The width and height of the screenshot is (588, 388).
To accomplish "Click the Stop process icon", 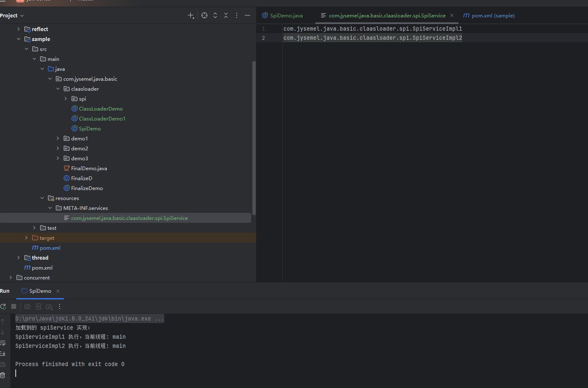I will (x=14, y=306).
